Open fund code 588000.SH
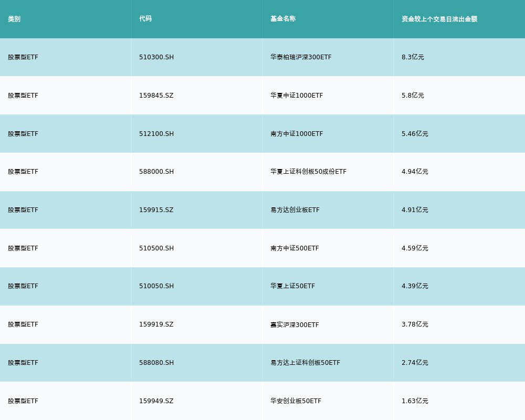 click(156, 172)
